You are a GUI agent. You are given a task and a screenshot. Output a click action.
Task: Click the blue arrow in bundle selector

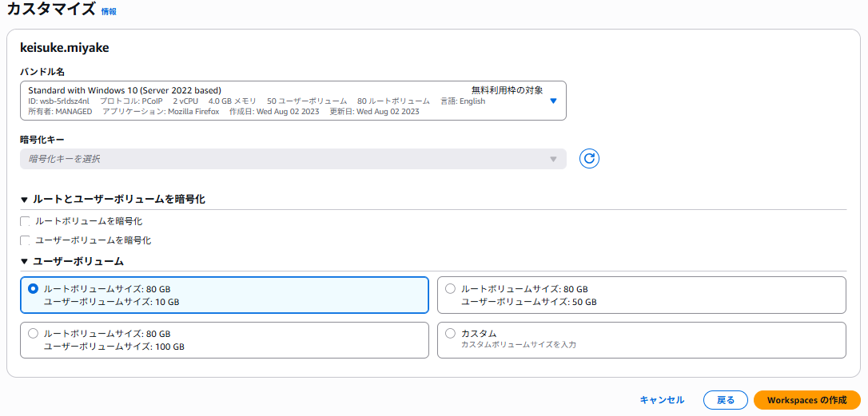553,101
